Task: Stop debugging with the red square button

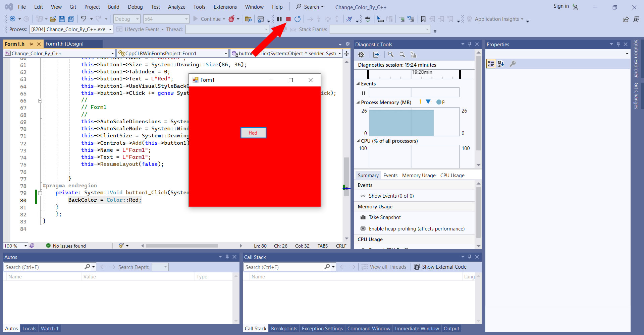Action: tap(288, 19)
